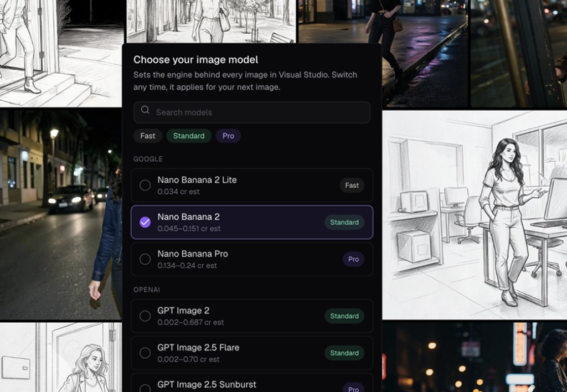Click the "0.002–0.70 cr est" price text
Image resolution: width=567 pixels, height=392 pixels.
tap(188, 359)
